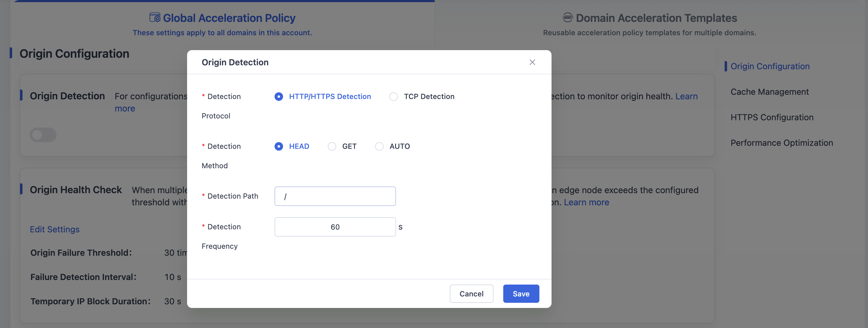Select HTTP/HTTPS Detection protocol
This screenshot has height=328, width=868.
[x=323, y=96]
